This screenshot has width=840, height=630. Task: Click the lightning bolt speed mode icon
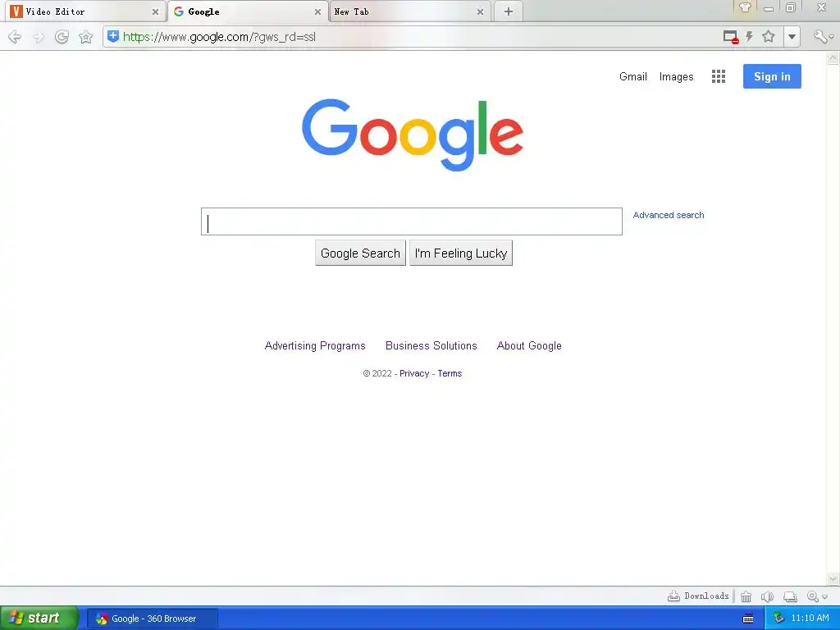(x=750, y=36)
